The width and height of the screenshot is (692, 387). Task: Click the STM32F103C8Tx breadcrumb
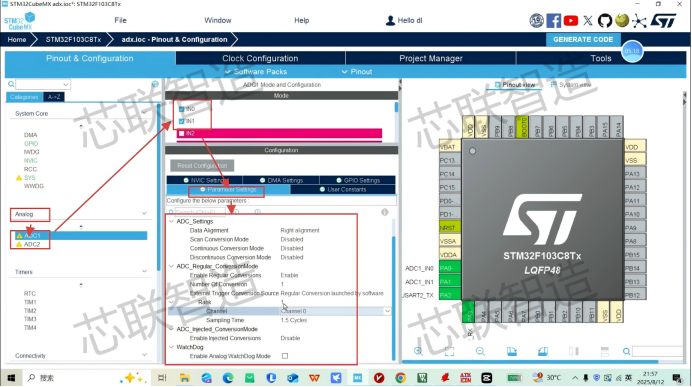tap(73, 39)
